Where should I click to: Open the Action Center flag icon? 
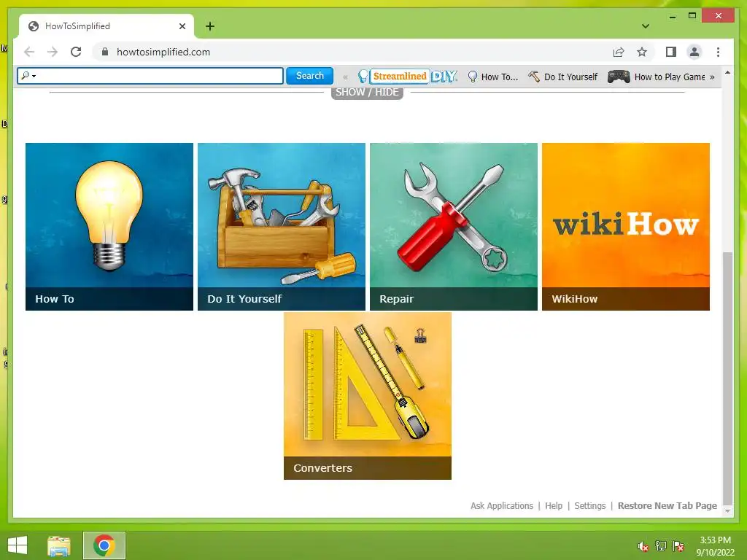pos(678,546)
